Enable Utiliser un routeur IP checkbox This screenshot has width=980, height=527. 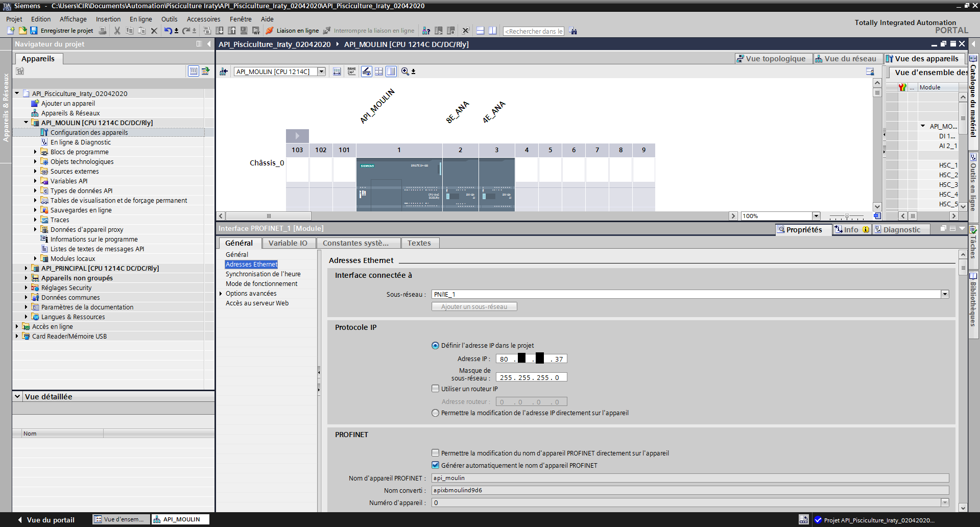click(436, 389)
